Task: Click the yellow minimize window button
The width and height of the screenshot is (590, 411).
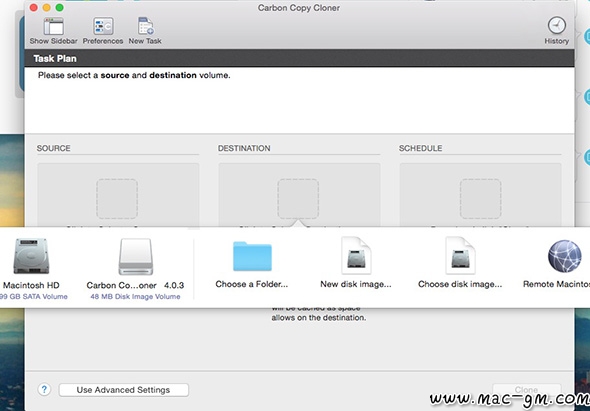Action: click(x=47, y=8)
